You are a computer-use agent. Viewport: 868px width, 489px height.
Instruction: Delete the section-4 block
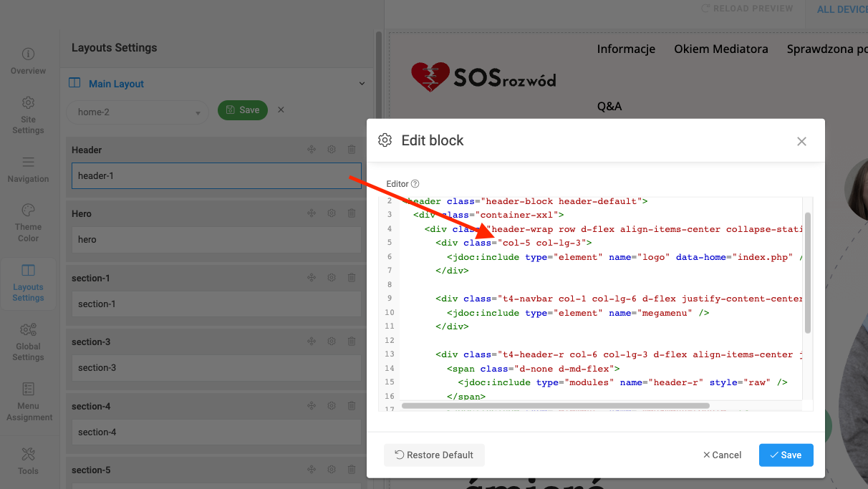[352, 406]
